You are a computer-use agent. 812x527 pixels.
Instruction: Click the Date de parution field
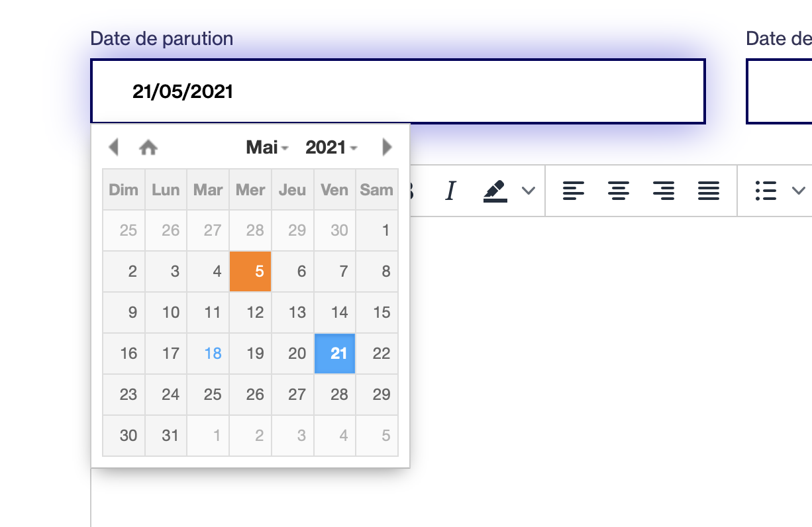[398, 91]
